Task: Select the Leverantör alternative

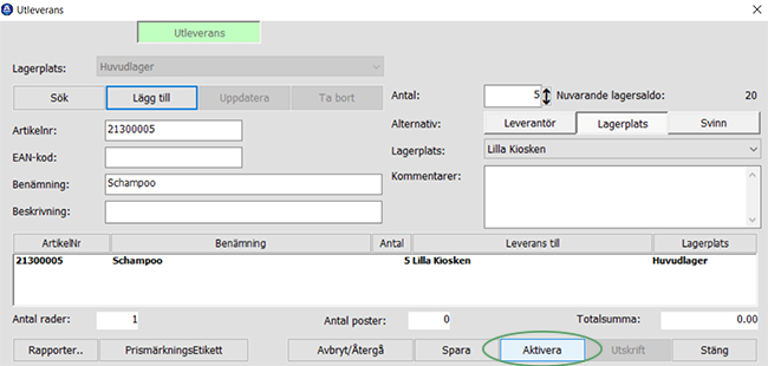Action: 529,123
